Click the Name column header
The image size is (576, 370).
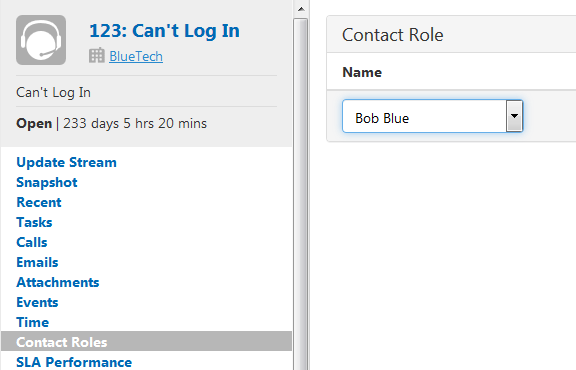tap(362, 72)
